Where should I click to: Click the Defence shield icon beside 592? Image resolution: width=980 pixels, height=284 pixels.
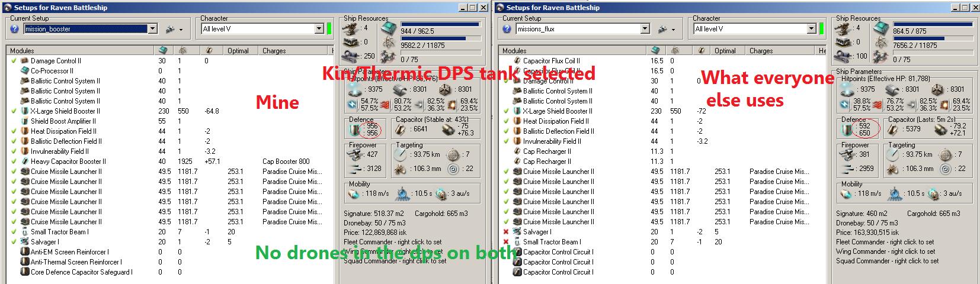tap(846, 129)
